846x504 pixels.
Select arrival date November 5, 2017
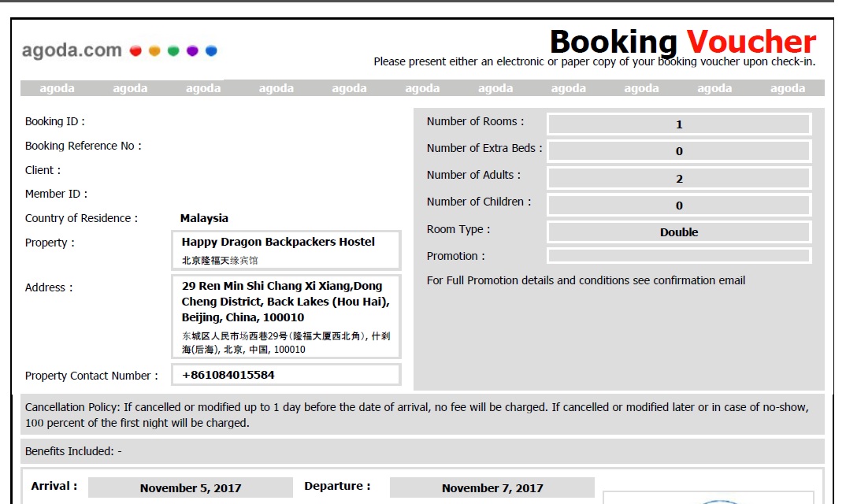(191, 487)
